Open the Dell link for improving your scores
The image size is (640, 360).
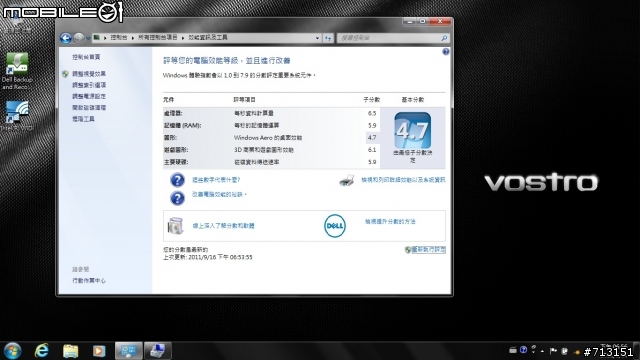click(x=390, y=222)
